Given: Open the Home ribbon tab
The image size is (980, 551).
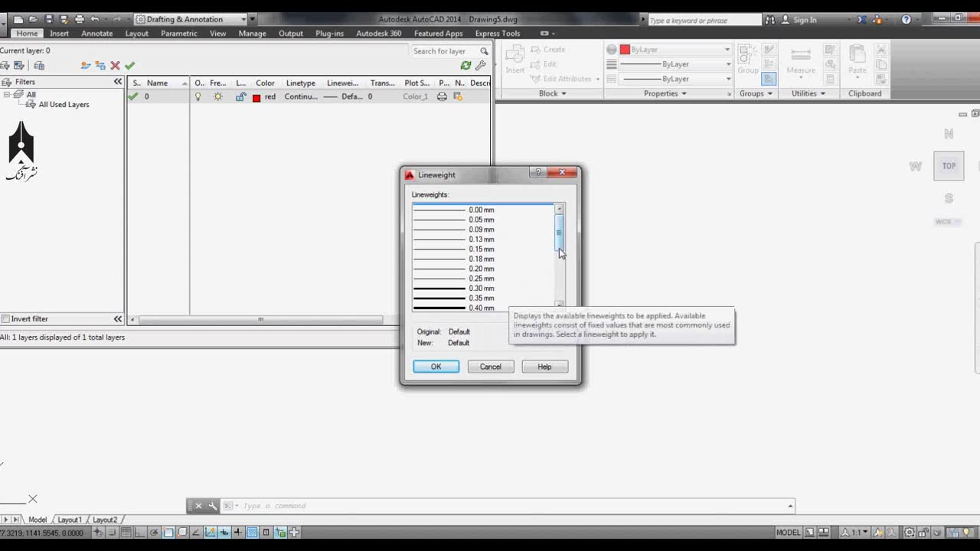Looking at the screenshot, I should (27, 34).
